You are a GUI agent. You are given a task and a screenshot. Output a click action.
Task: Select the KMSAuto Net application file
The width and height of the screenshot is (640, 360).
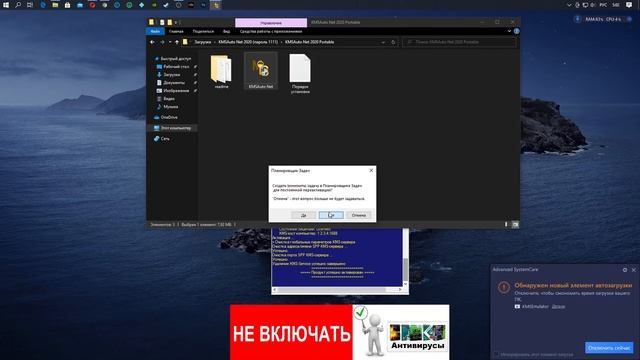[261, 71]
